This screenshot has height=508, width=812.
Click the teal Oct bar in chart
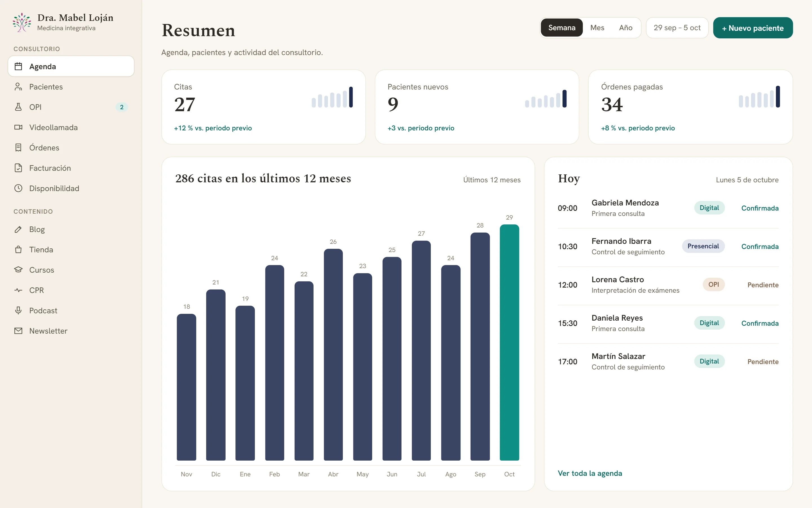coord(509,342)
